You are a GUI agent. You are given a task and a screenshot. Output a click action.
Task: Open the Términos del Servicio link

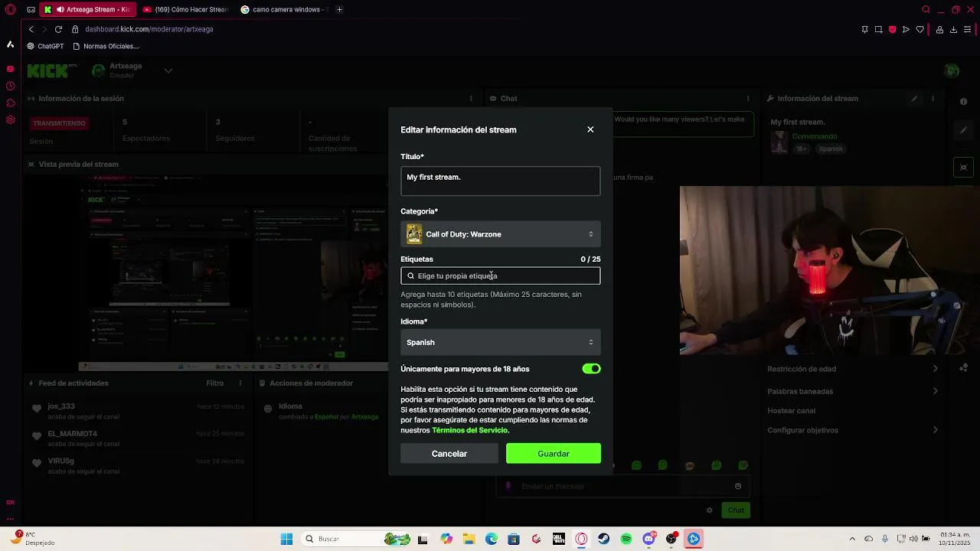click(x=469, y=430)
